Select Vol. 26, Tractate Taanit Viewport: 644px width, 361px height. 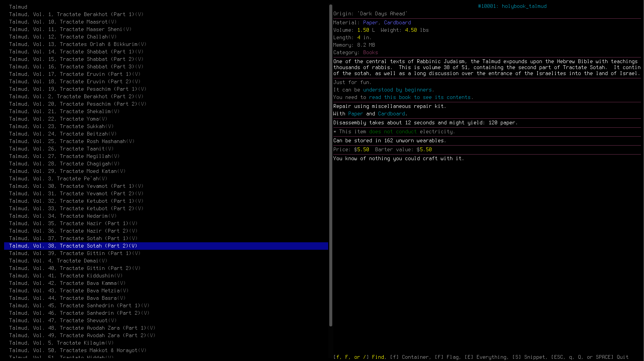pyautogui.click(x=61, y=149)
